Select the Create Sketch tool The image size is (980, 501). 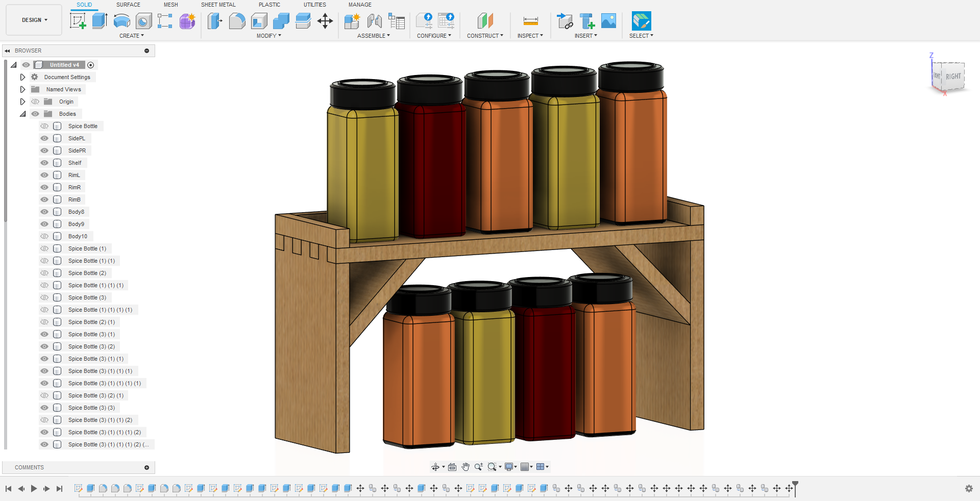[x=78, y=21]
